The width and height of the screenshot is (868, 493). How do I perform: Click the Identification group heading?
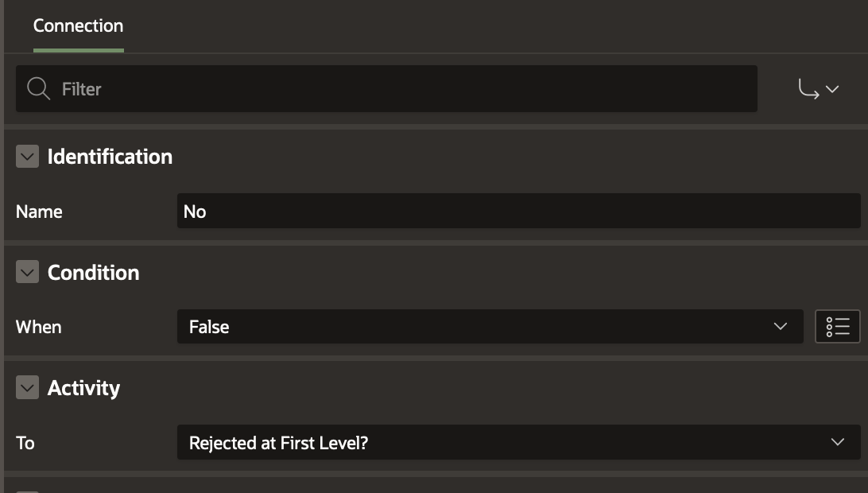point(110,157)
